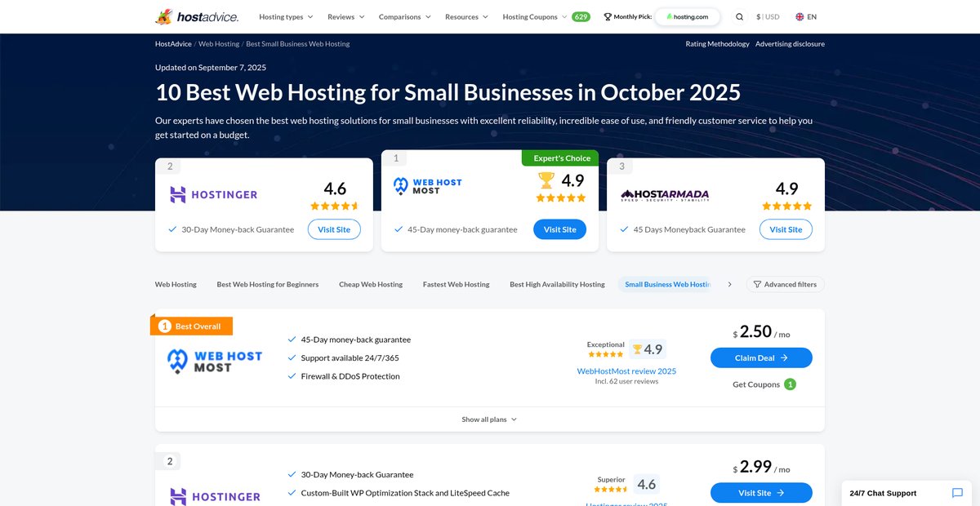Select the Cheap Web Hosting tab
980x506 pixels.
[x=371, y=284]
